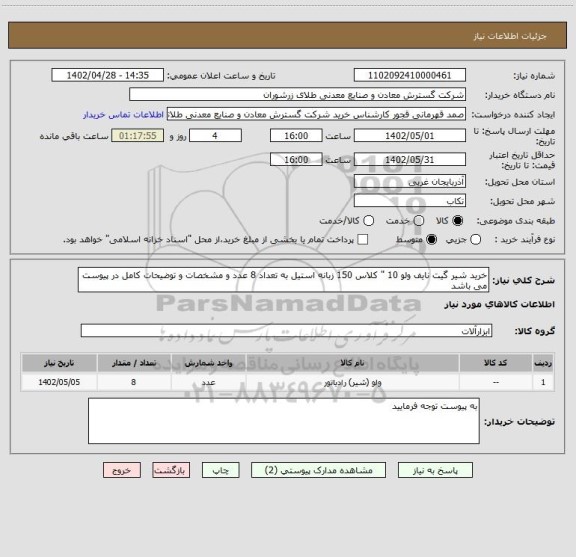Click the توضیحات خریدار text area
This screenshot has height=557, width=576.
click(x=284, y=421)
